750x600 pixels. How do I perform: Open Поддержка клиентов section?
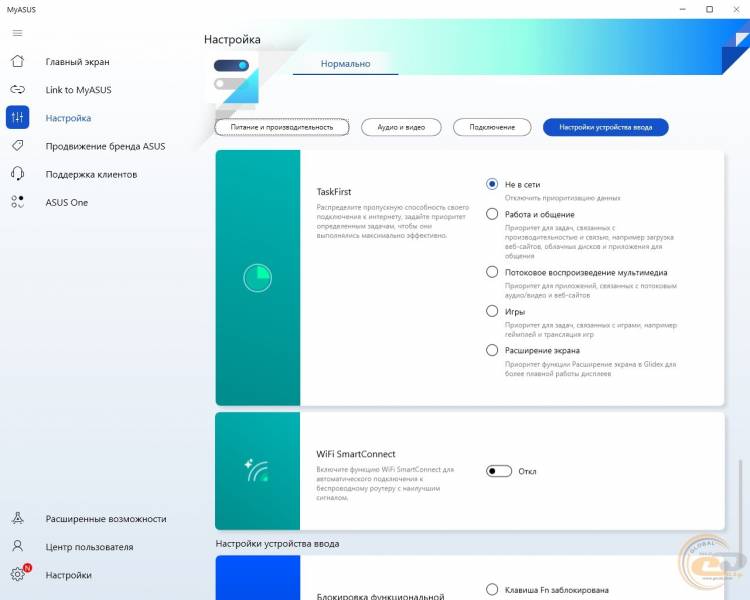[91, 175]
